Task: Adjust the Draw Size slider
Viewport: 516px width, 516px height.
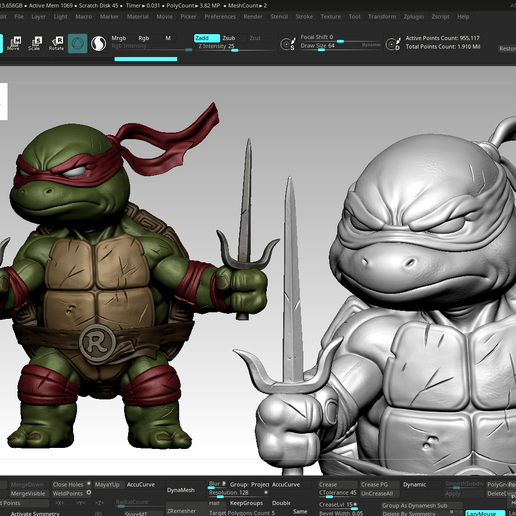Action: pos(340,47)
